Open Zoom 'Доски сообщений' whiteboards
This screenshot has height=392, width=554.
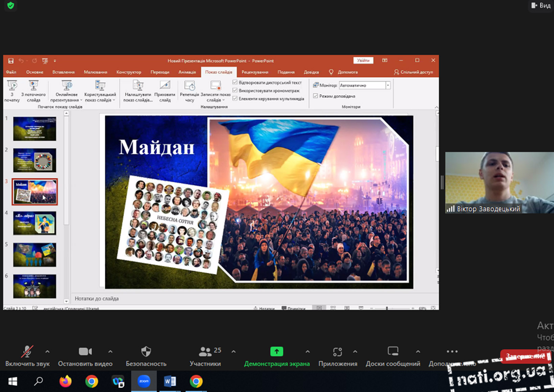click(393, 356)
